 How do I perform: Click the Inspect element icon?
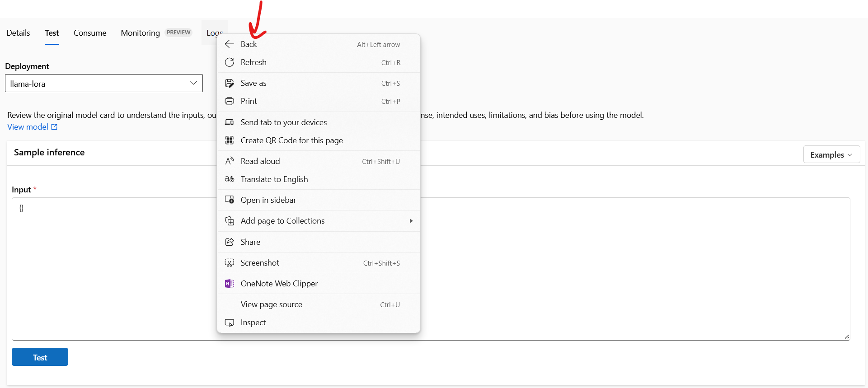tap(230, 323)
